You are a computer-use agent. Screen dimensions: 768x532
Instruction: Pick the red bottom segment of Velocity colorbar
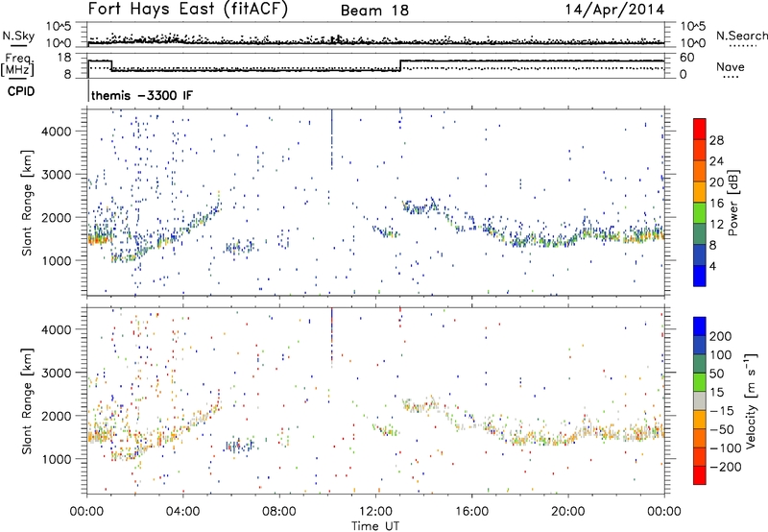[x=700, y=475]
